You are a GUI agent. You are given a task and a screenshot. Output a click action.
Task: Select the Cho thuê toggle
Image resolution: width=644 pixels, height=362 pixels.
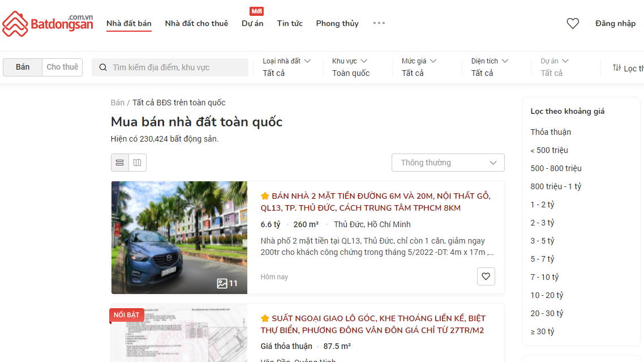62,67
